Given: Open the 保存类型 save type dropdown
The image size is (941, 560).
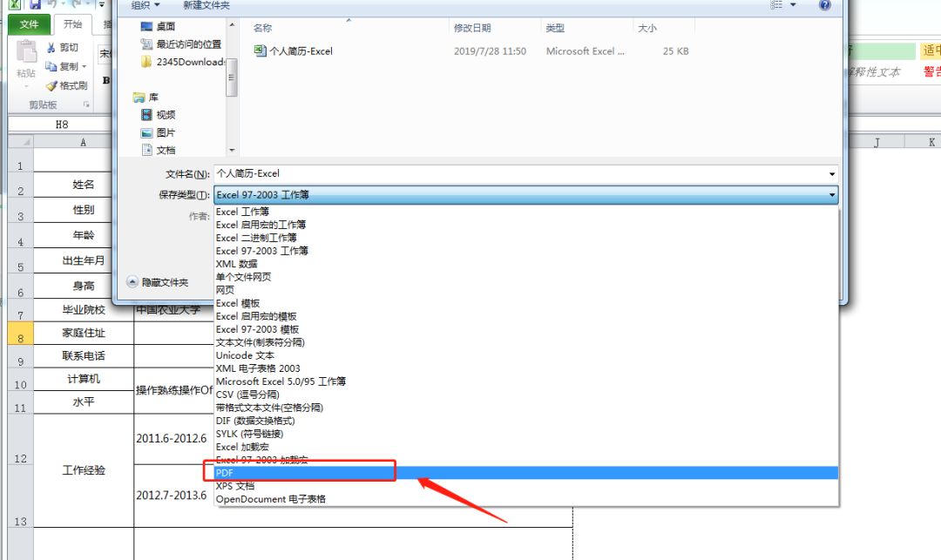Looking at the screenshot, I should pyautogui.click(x=831, y=195).
